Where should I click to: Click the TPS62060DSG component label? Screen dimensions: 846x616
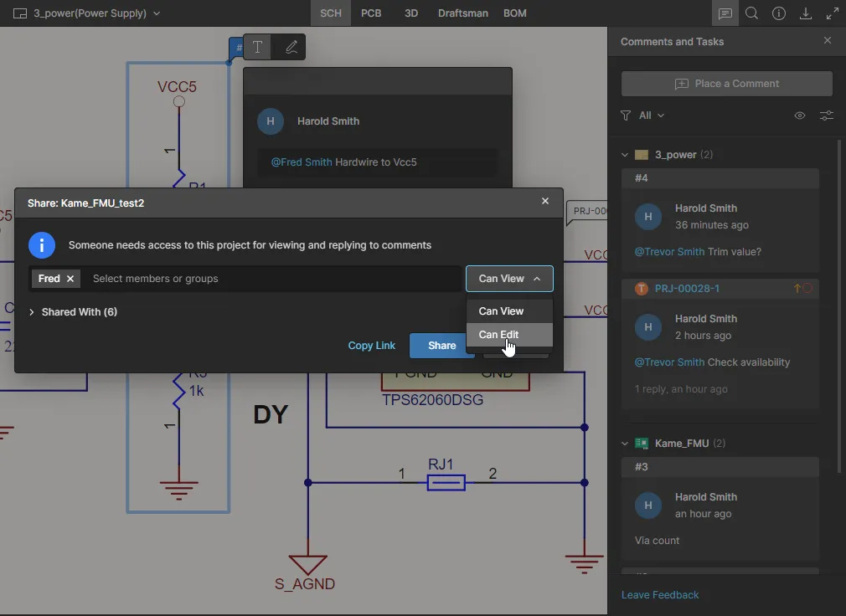[x=433, y=400]
